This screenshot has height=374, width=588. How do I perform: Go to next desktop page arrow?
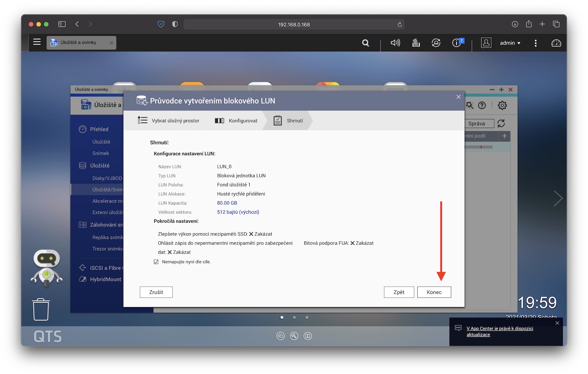[558, 198]
